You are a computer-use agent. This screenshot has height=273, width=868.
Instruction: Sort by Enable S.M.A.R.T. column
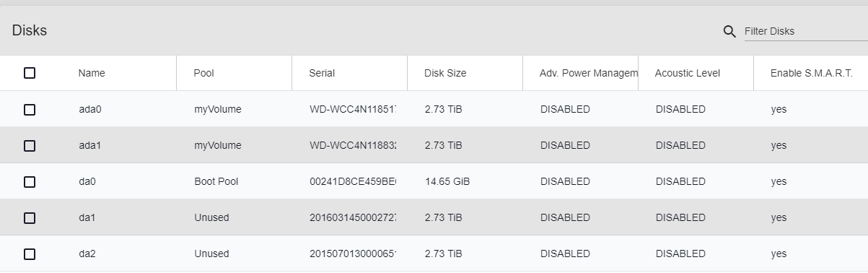tap(812, 73)
